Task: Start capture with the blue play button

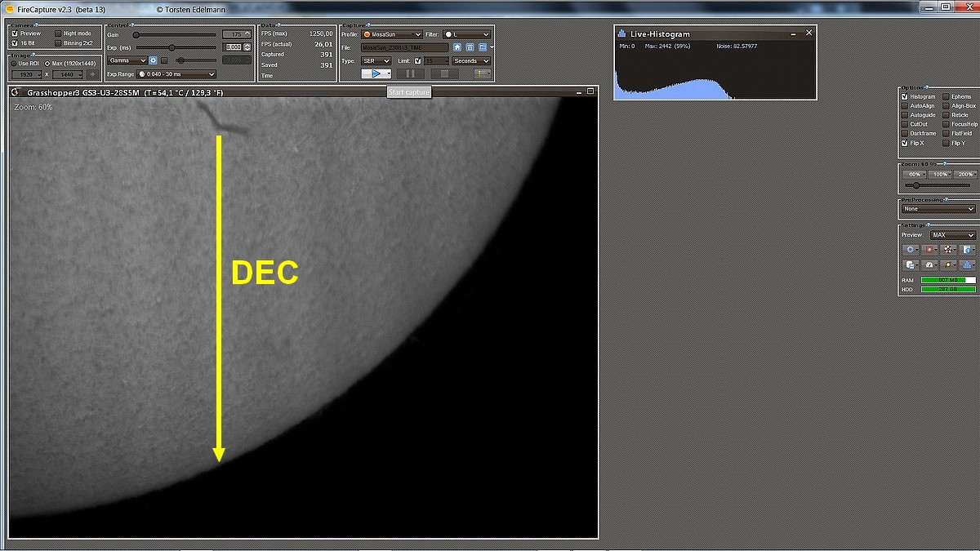Action: pos(376,73)
